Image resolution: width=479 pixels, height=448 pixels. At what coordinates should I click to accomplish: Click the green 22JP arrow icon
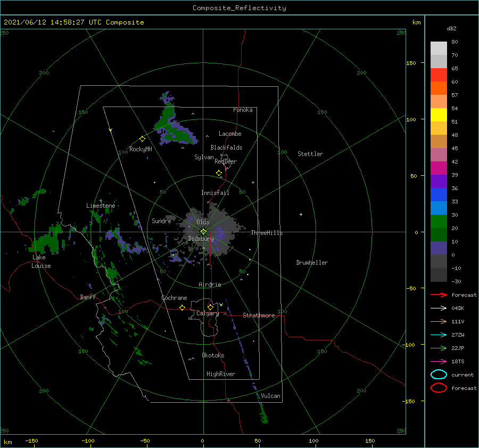coord(439,348)
